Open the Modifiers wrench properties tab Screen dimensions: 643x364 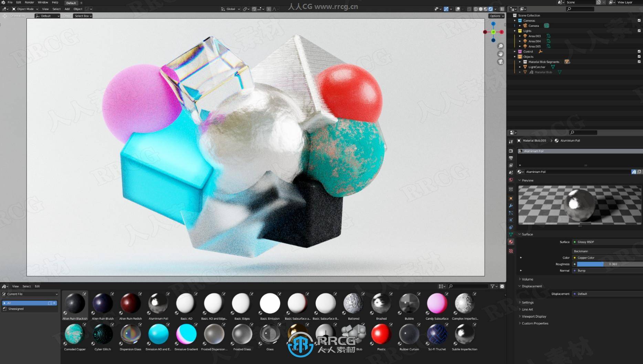pyautogui.click(x=511, y=206)
